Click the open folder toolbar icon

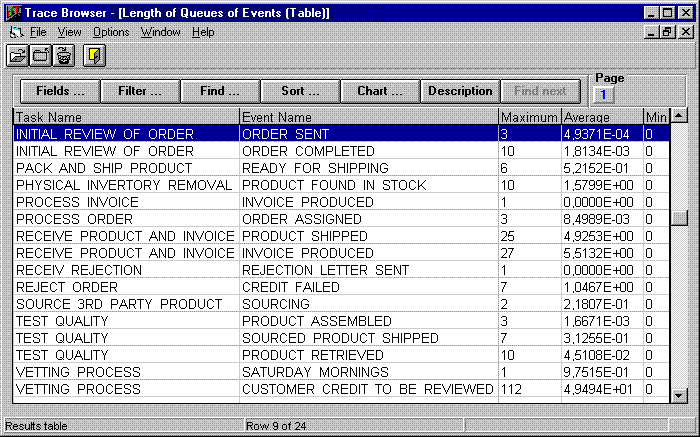click(18, 55)
